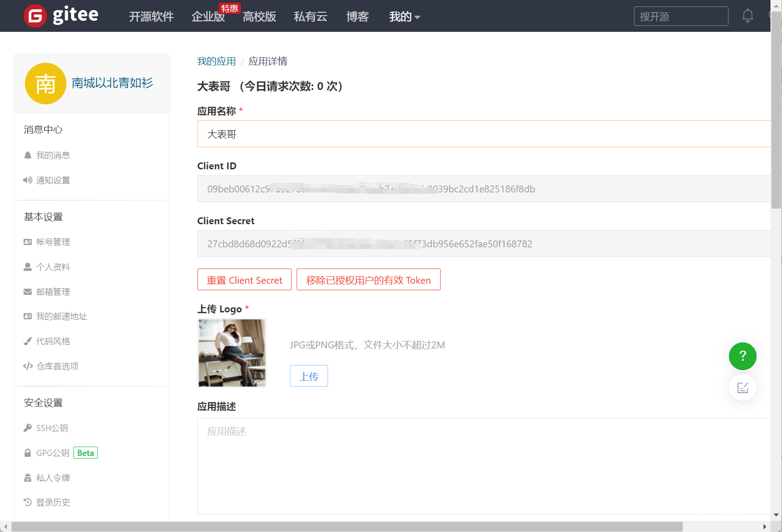Screen dimensions: 782x532
Task: Open SSH公钥 key settings
Action: click(52, 428)
